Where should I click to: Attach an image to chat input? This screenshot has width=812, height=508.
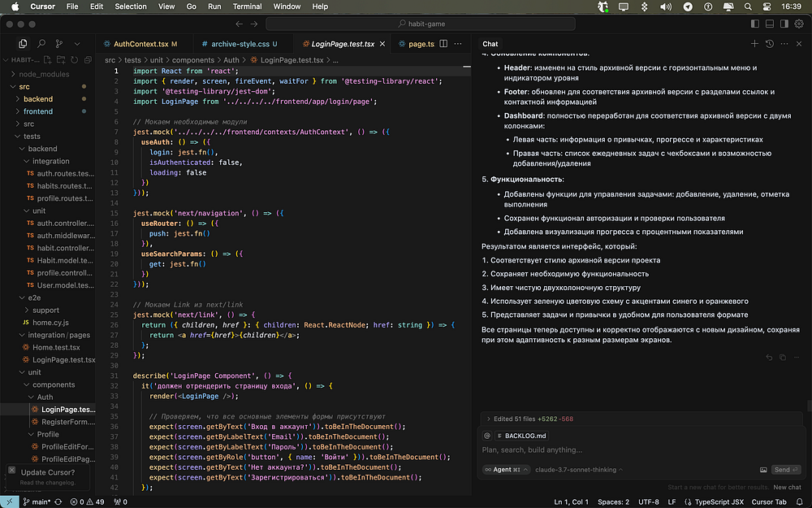[763, 470]
